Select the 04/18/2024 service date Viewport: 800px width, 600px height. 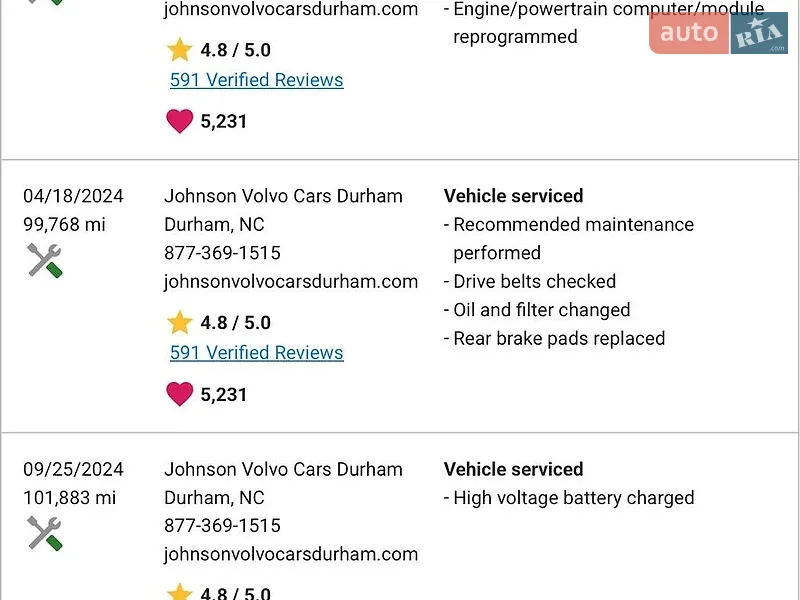point(73,196)
